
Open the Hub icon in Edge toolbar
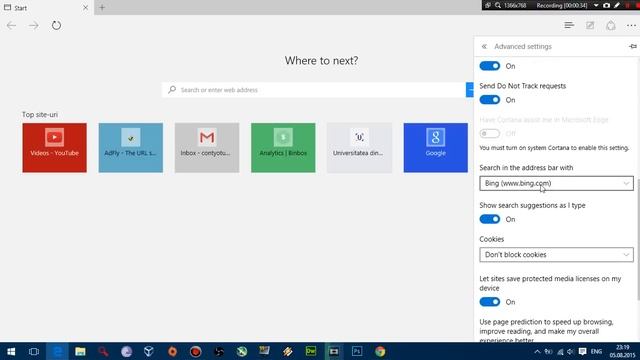click(569, 25)
